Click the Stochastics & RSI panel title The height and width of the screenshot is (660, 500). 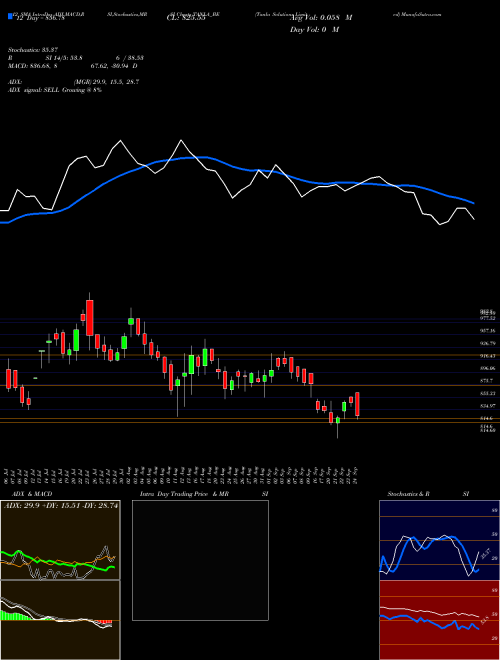[x=428, y=494]
